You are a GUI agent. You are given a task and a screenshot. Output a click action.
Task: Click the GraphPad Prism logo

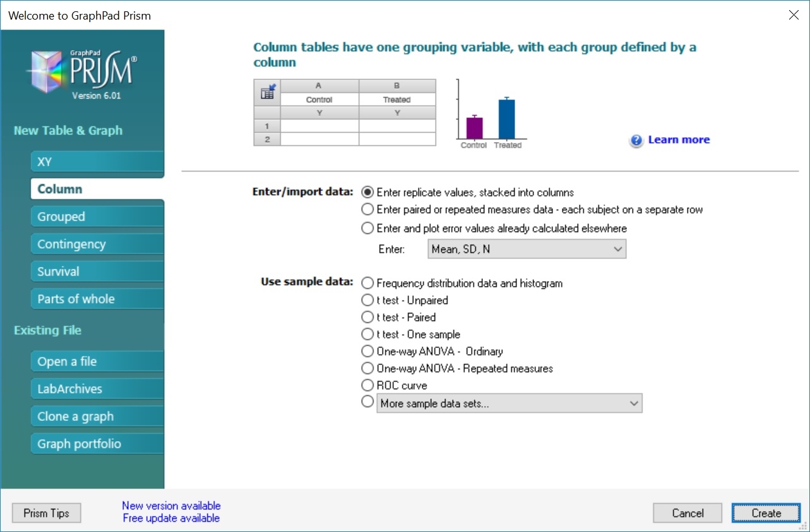[83, 68]
